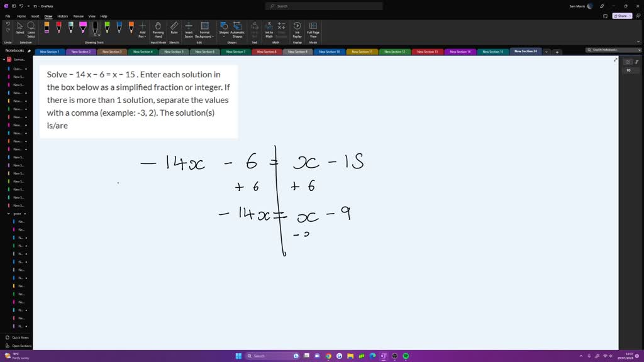
Task: Switch to Full Page View
Action: point(313,28)
